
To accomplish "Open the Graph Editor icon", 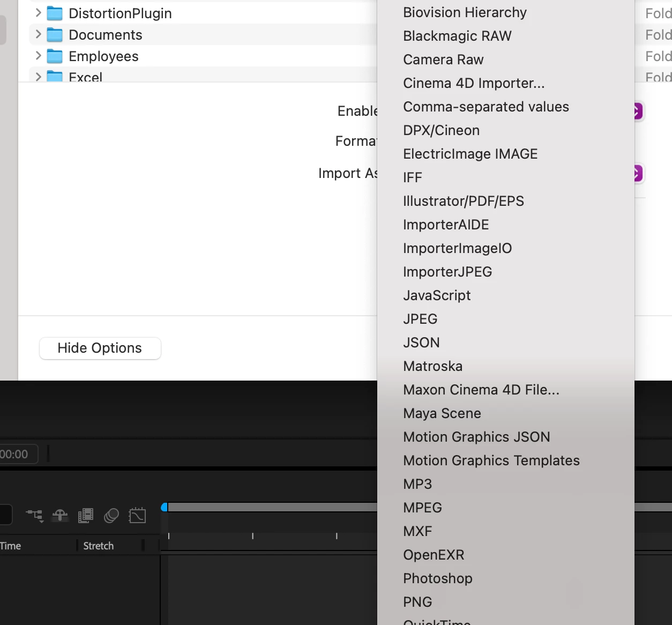I will (137, 516).
